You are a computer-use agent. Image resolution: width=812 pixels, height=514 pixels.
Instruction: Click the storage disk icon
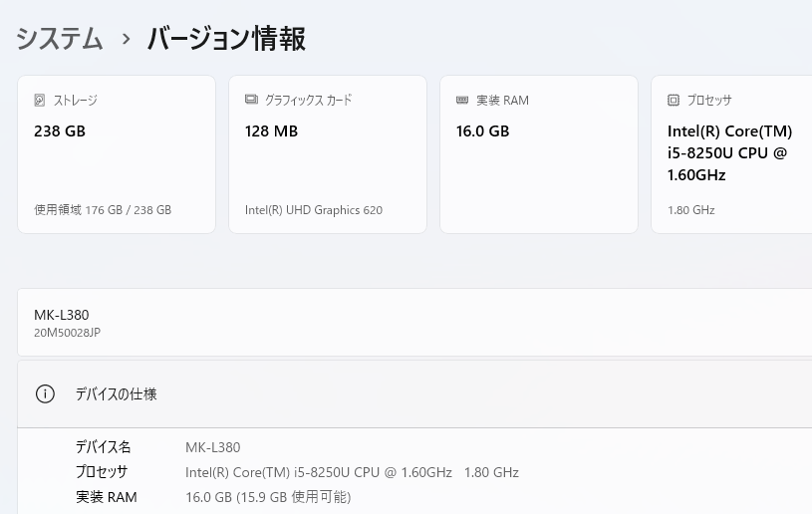tap(40, 100)
